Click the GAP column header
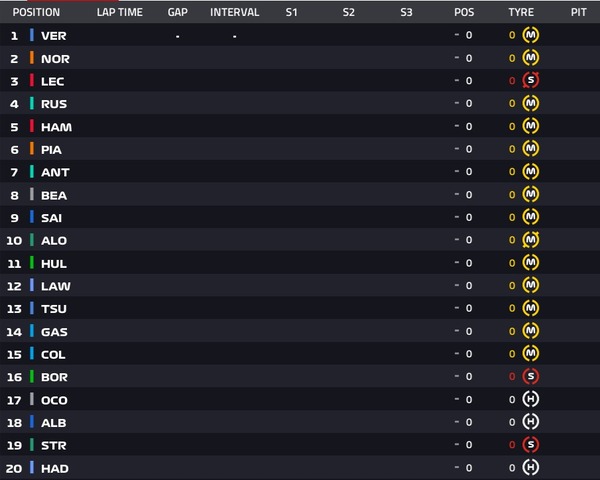The width and height of the screenshot is (600, 480). (178, 13)
